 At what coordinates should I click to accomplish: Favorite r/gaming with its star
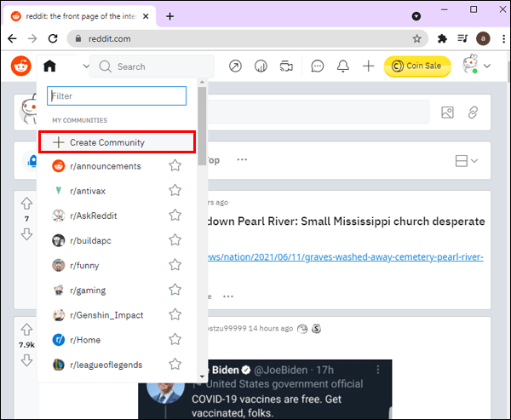click(x=175, y=290)
